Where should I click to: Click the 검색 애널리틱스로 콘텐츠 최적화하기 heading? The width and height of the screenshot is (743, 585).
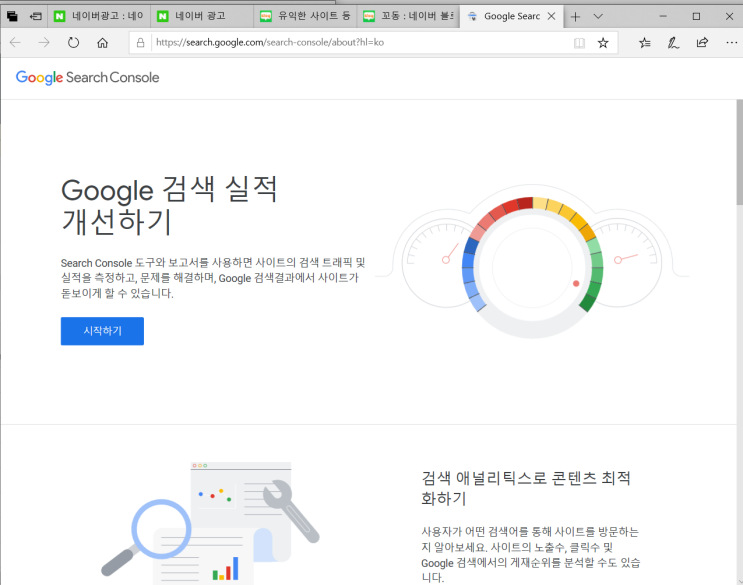click(x=526, y=488)
